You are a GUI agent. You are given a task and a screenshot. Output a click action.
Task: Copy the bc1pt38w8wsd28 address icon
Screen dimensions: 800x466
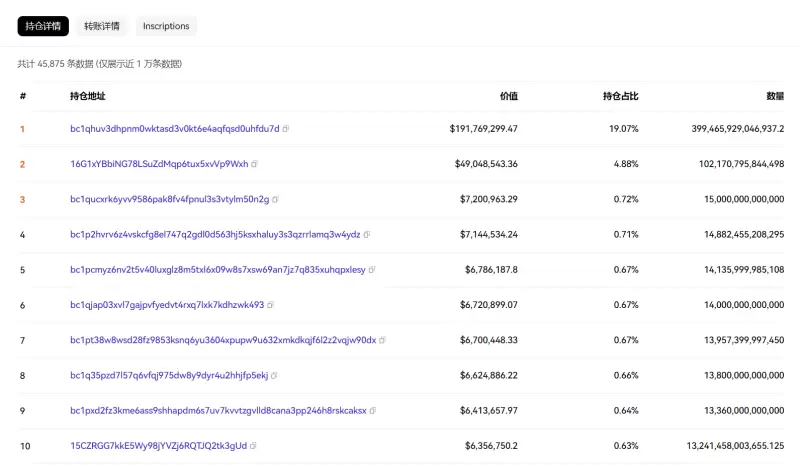pyautogui.click(x=383, y=340)
